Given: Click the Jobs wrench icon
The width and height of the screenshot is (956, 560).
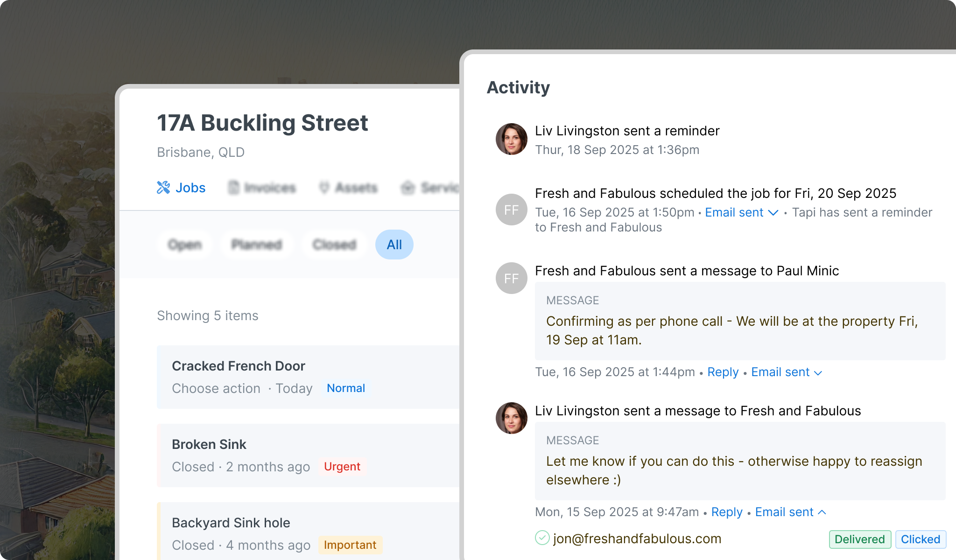Looking at the screenshot, I should click(x=163, y=188).
